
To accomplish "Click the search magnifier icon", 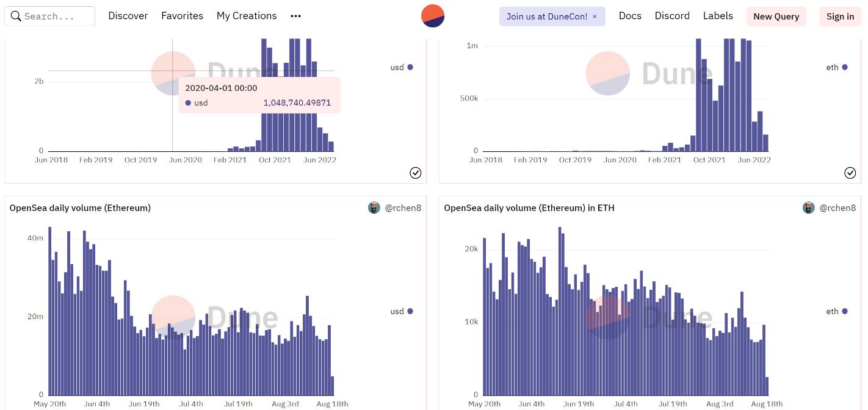I will 16,16.
